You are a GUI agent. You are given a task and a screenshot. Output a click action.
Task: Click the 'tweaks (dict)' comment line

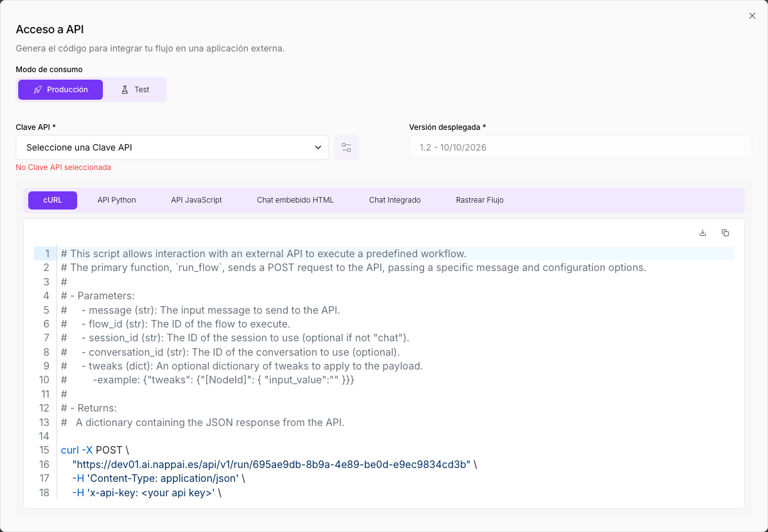tap(242, 366)
